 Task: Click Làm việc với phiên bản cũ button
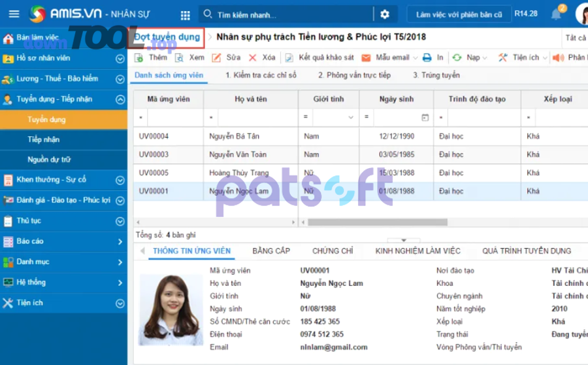[459, 14]
